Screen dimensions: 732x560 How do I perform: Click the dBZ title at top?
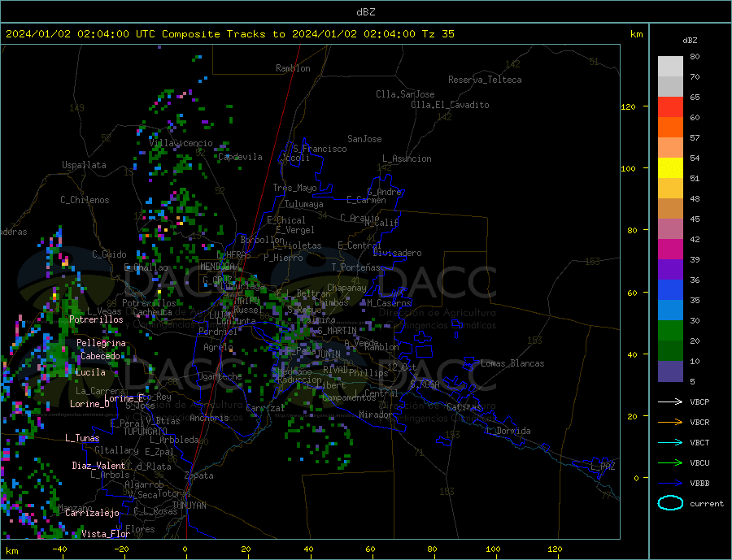coord(365,12)
